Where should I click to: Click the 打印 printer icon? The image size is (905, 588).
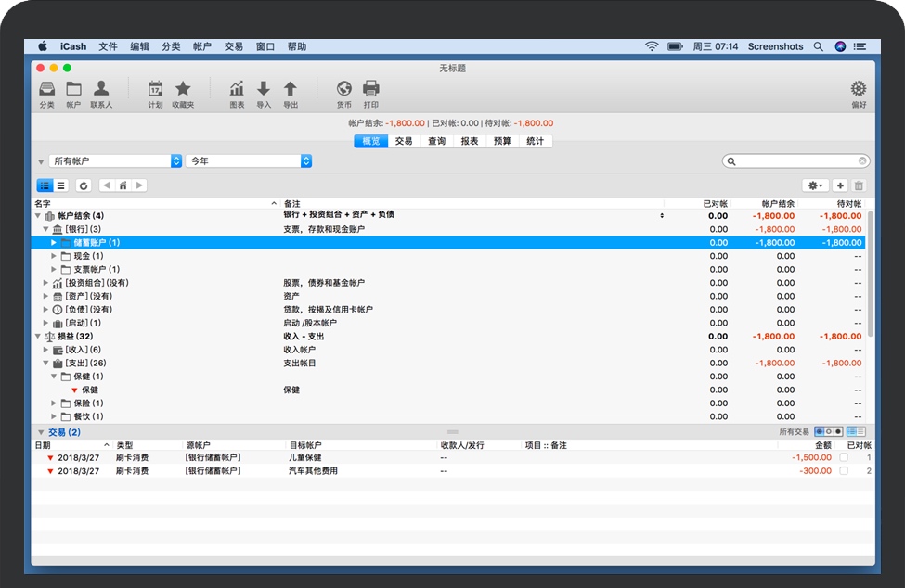pos(370,89)
